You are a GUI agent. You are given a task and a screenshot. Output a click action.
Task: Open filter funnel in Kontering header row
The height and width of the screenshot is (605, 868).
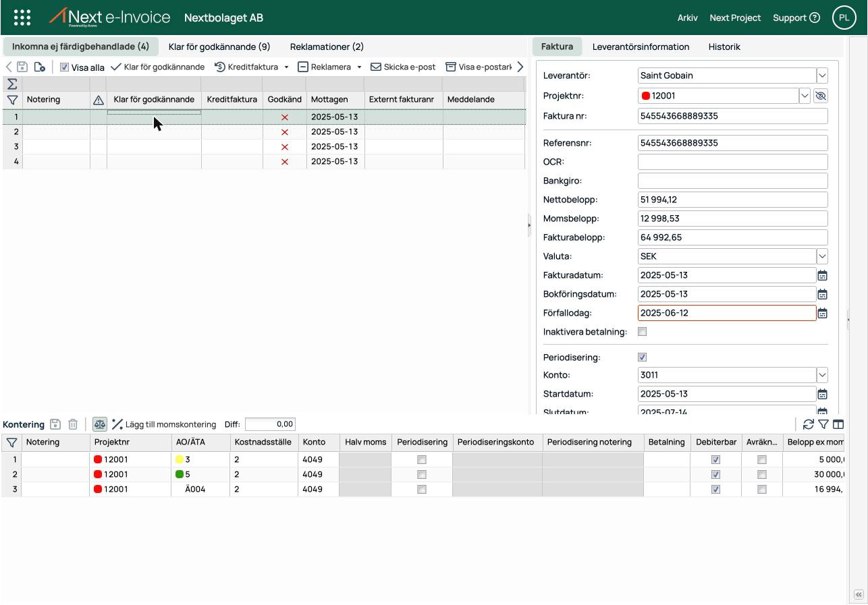click(x=11, y=442)
